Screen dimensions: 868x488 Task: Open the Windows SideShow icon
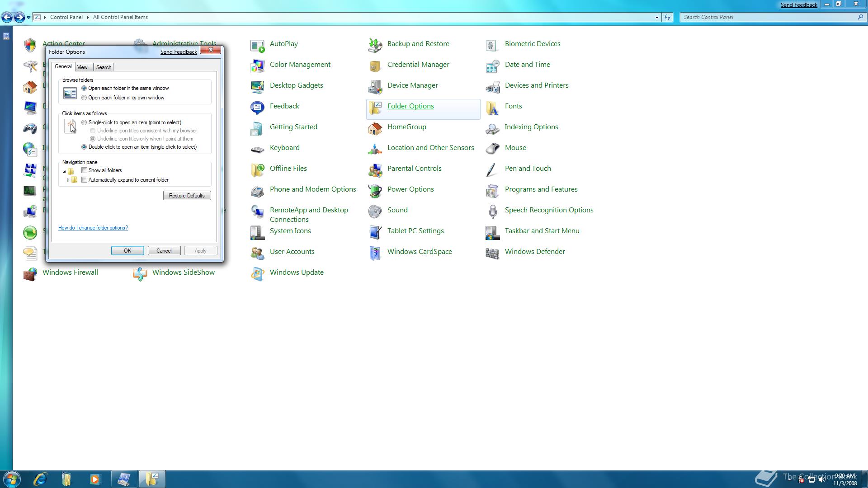pos(140,274)
